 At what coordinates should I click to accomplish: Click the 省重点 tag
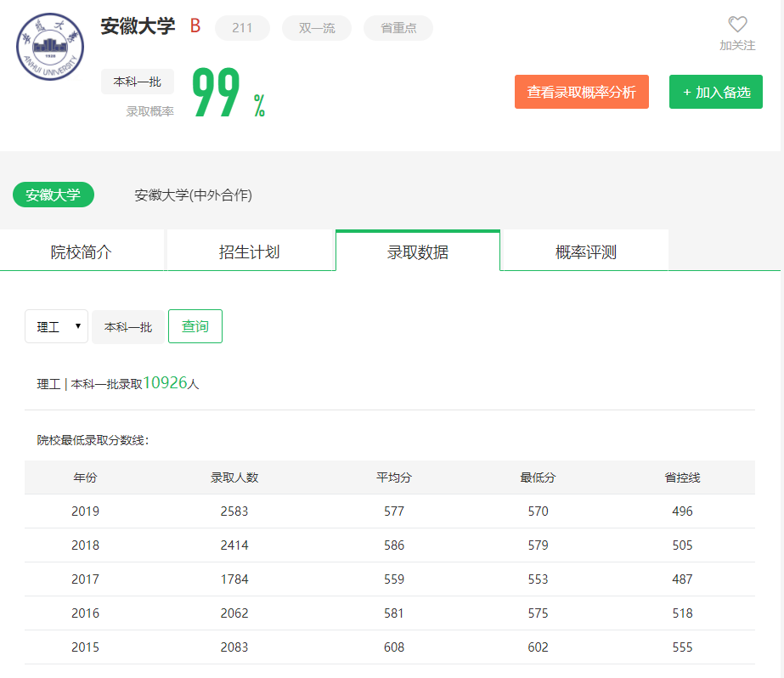(398, 28)
